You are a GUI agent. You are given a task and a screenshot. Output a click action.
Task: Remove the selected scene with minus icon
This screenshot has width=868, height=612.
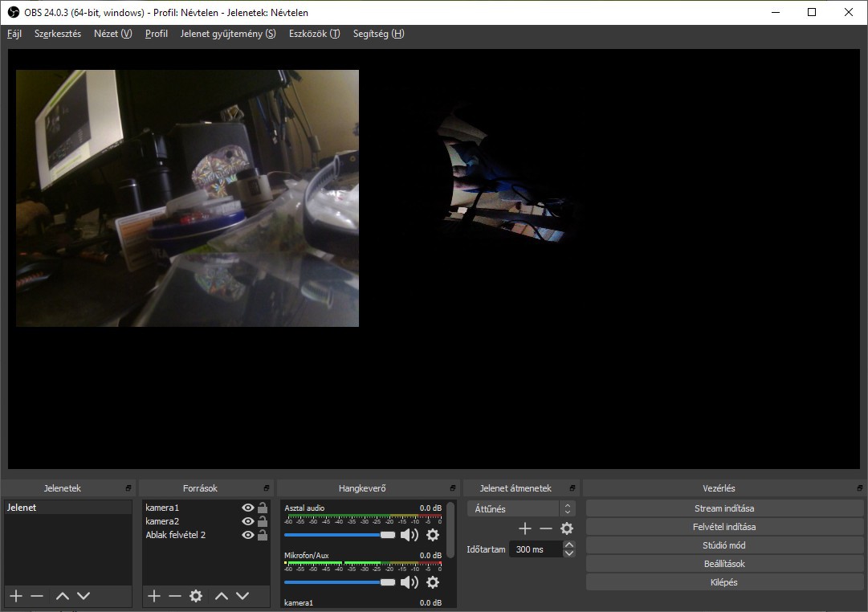point(37,596)
